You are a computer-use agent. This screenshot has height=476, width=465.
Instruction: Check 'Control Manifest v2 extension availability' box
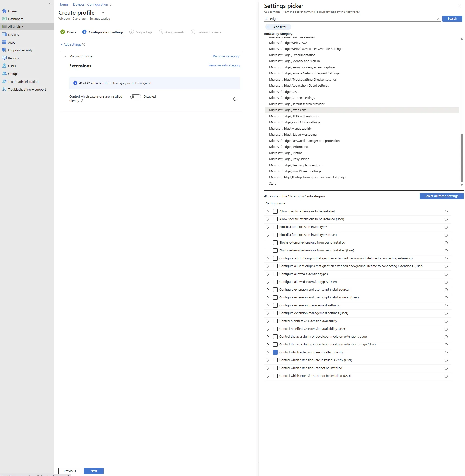pos(275,321)
